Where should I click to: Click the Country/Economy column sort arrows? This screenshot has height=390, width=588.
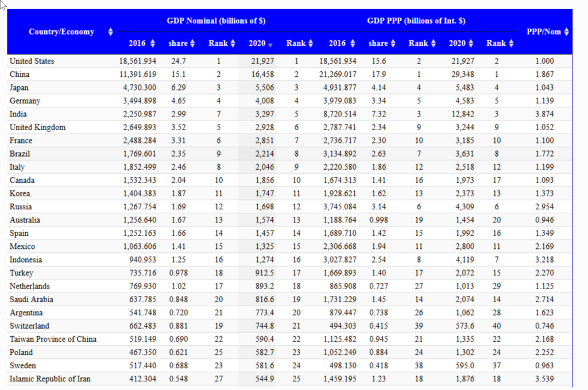(x=111, y=32)
